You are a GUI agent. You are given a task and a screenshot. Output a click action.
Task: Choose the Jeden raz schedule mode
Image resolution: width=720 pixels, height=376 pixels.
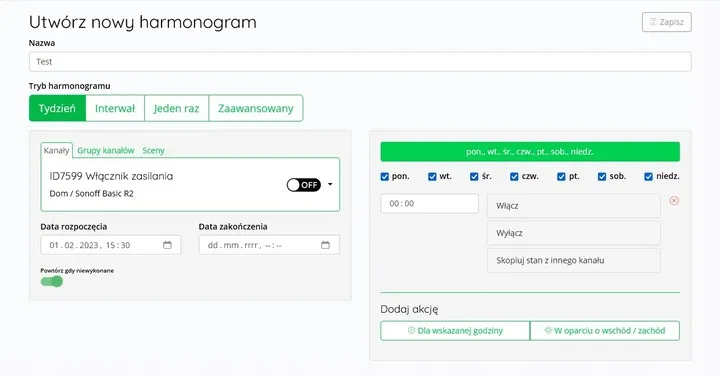(176, 108)
